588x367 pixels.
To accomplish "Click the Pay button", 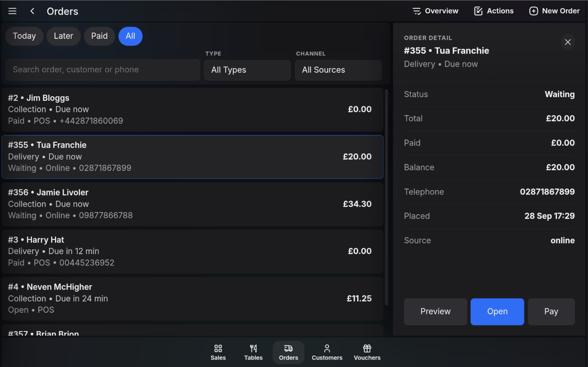I will 551,312.
